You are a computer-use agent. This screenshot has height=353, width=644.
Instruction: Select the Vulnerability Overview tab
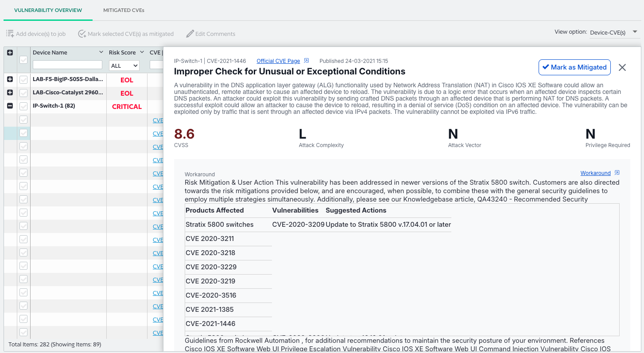[x=48, y=10]
